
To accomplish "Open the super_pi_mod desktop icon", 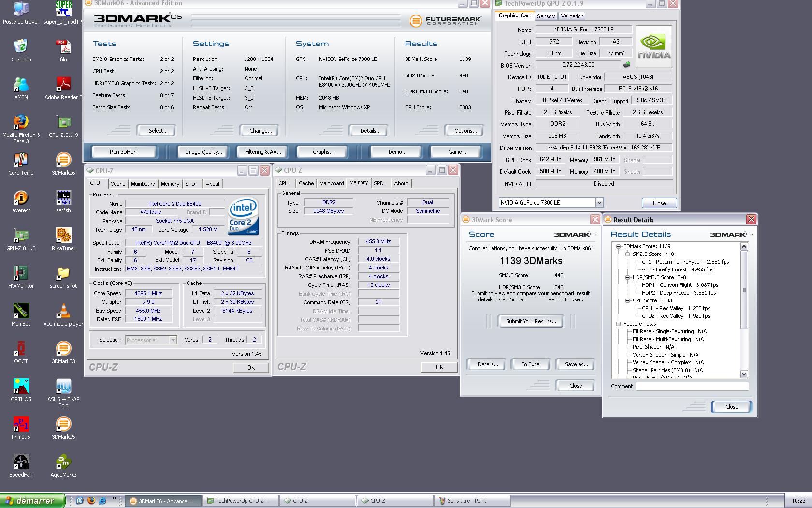I will [x=63, y=13].
